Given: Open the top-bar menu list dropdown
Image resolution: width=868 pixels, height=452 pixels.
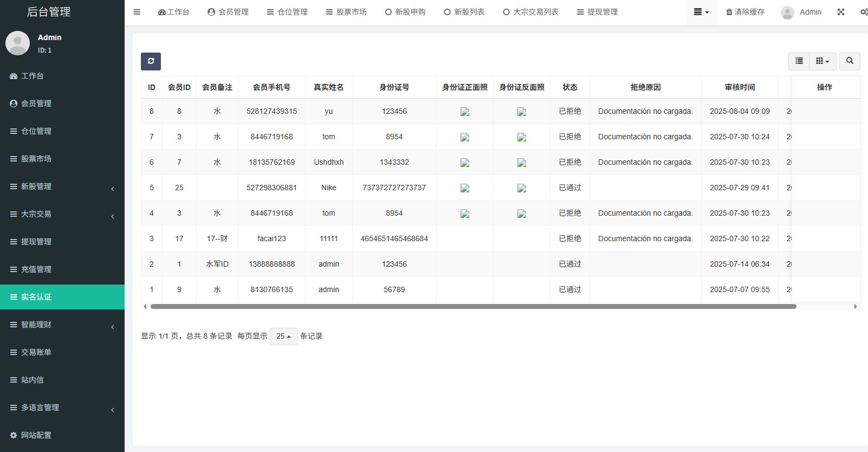Looking at the screenshot, I should click(x=701, y=12).
